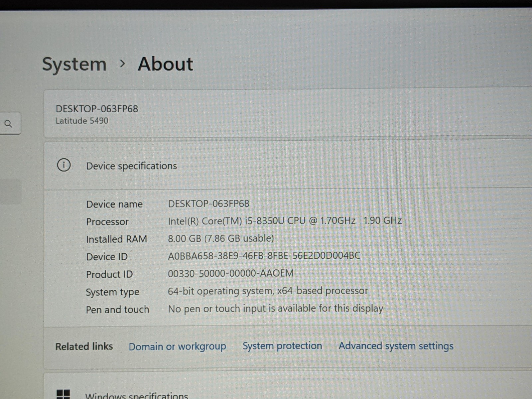
Task: Select the Device ID value A0BBA658-38E9-46FB
Action: click(264, 256)
